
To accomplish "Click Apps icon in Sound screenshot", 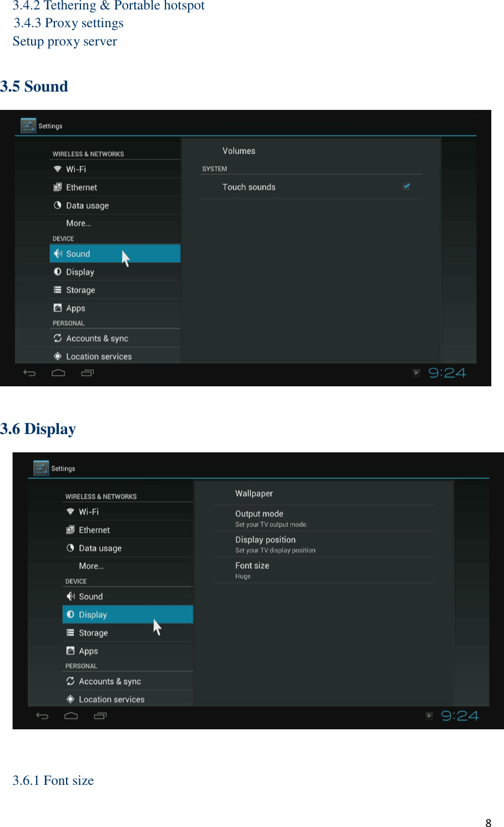I will coord(57,307).
